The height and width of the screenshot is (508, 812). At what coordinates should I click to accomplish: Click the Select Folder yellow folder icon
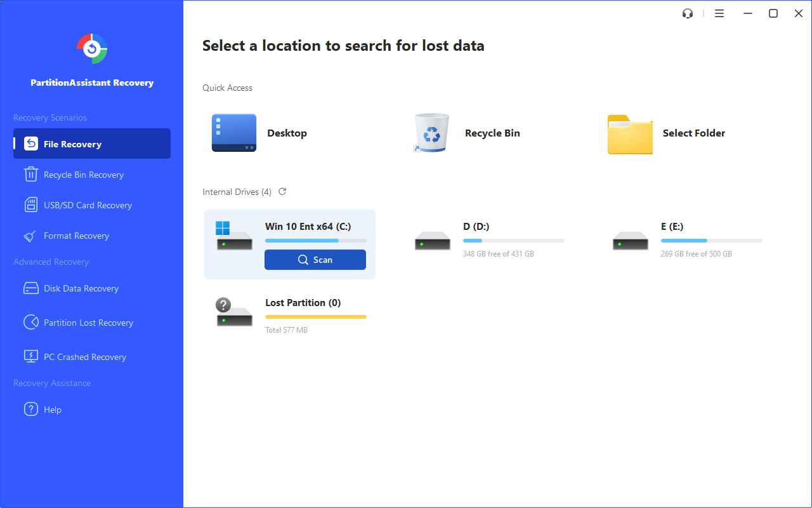click(630, 134)
